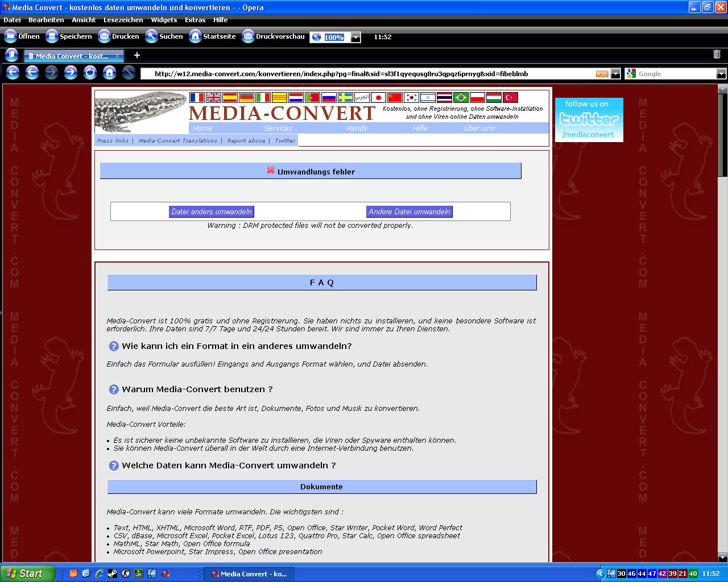Select the Portuguese flag language icon

tap(312, 98)
